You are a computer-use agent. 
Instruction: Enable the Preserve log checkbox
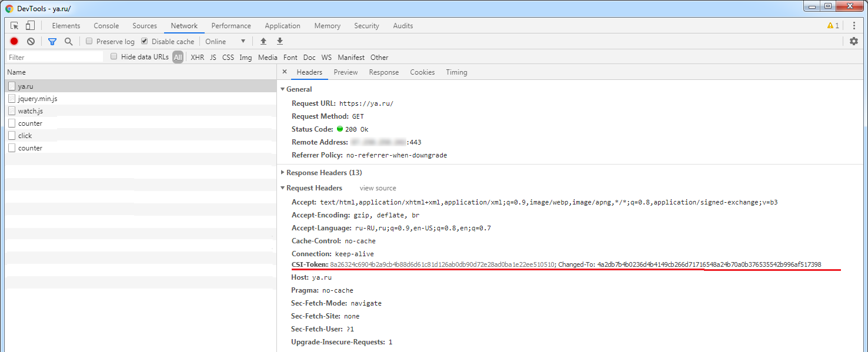pos(89,41)
